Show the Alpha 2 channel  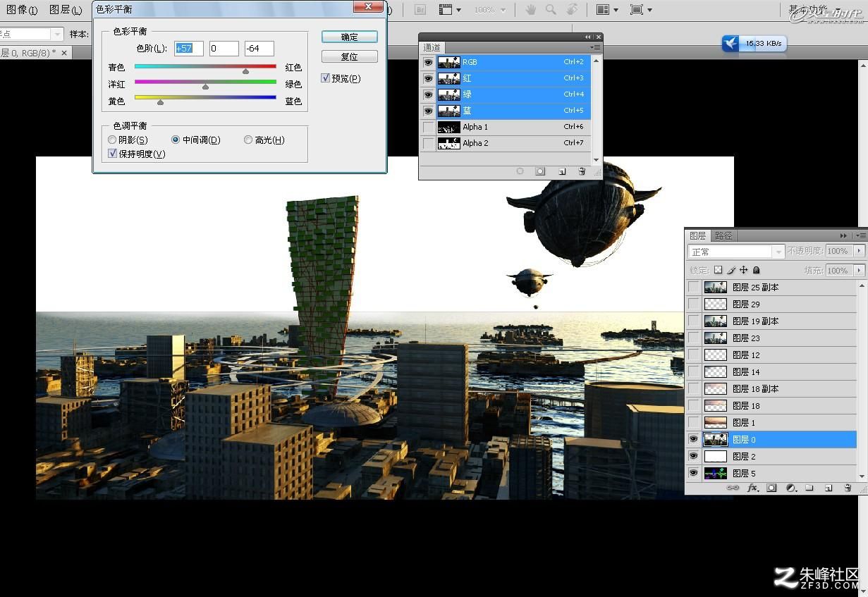[428, 143]
